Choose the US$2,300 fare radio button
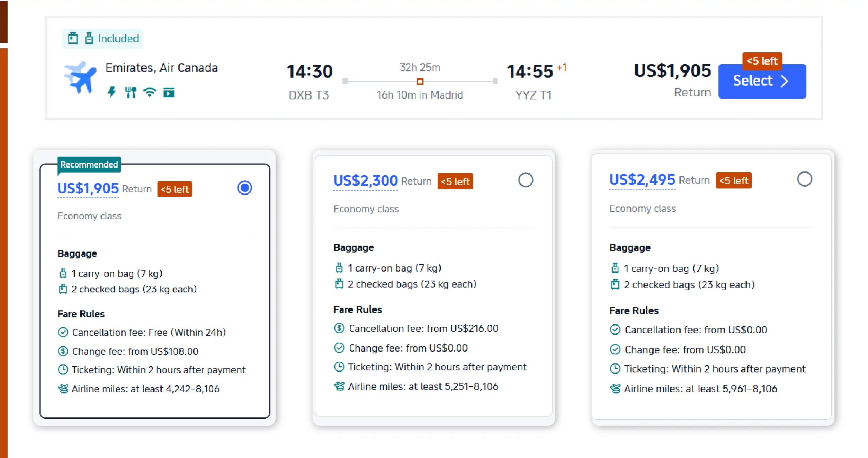Viewport: 868px width, 458px height. pos(525,180)
